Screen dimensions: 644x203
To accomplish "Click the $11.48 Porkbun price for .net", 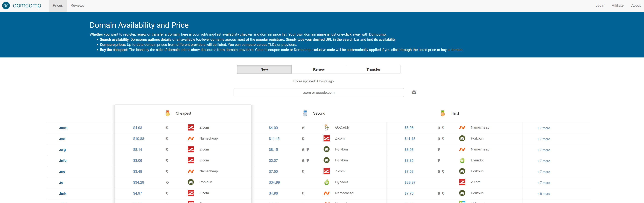I will pos(410,139).
